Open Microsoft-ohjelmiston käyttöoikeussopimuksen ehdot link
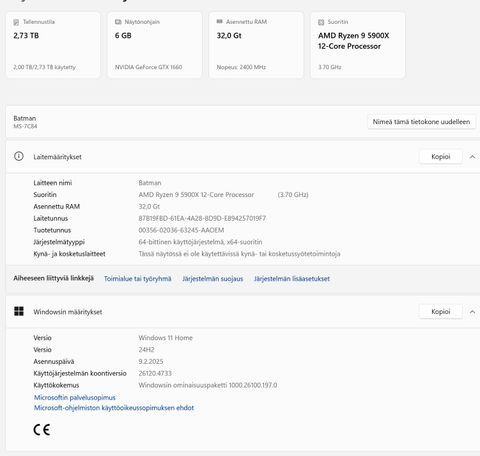 tap(114, 408)
